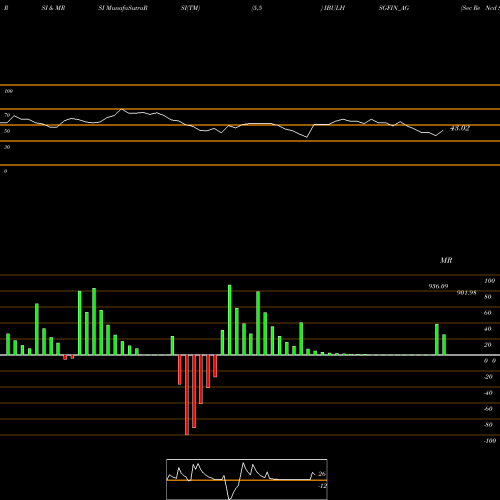
Task: Select the 'SGFIN_AG' symbol text
Action: click(394, 8)
